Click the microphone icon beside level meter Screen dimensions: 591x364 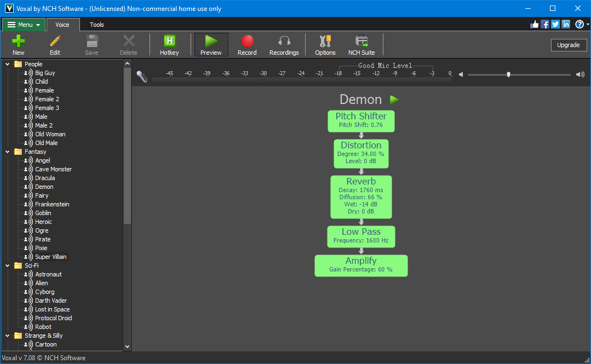pos(142,76)
